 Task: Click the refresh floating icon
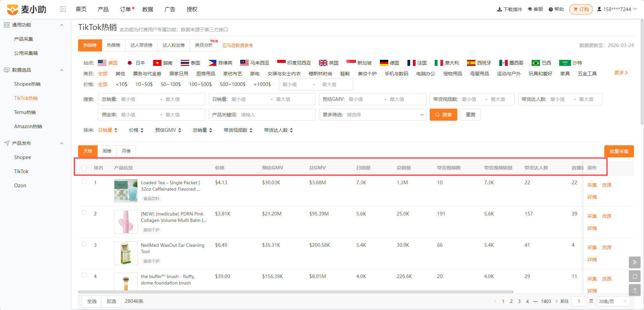tap(635, 276)
